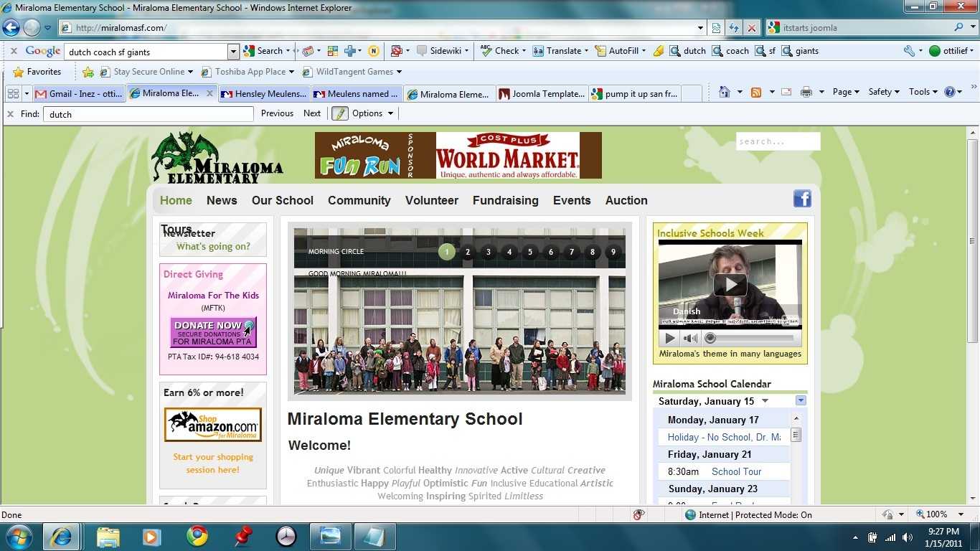Play the Inclusive Schools Week video
This screenshot has height=551, width=980.
(730, 285)
